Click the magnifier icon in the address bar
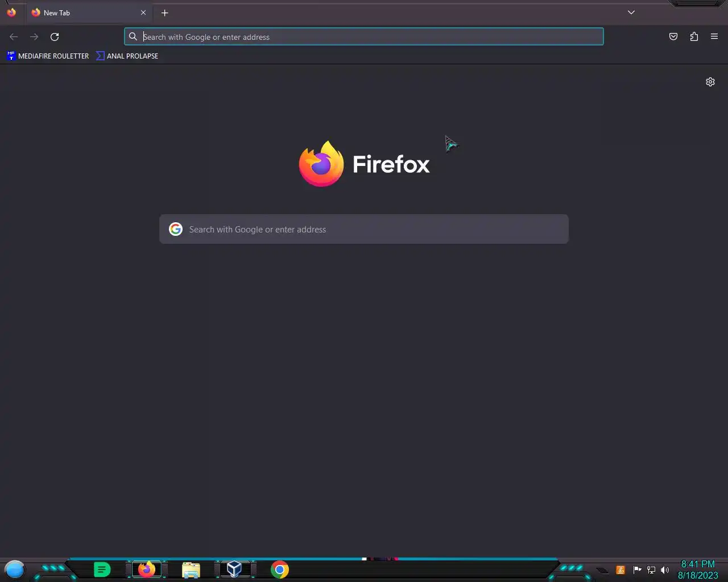The height and width of the screenshot is (582, 728). 133,37
